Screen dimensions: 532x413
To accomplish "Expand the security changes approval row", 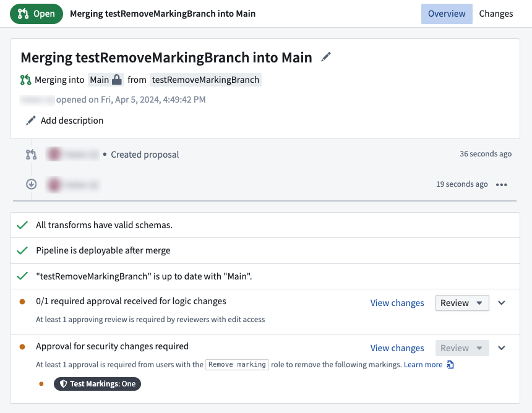I will (x=502, y=348).
